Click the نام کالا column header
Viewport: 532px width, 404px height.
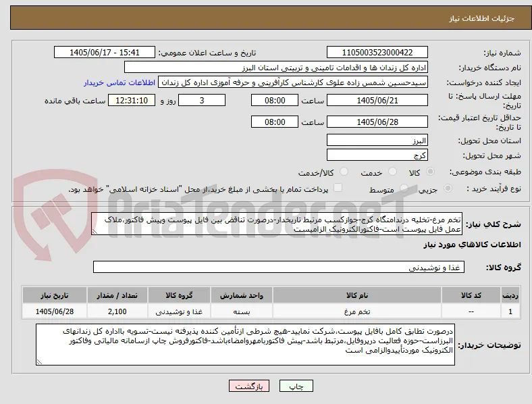coord(357,295)
